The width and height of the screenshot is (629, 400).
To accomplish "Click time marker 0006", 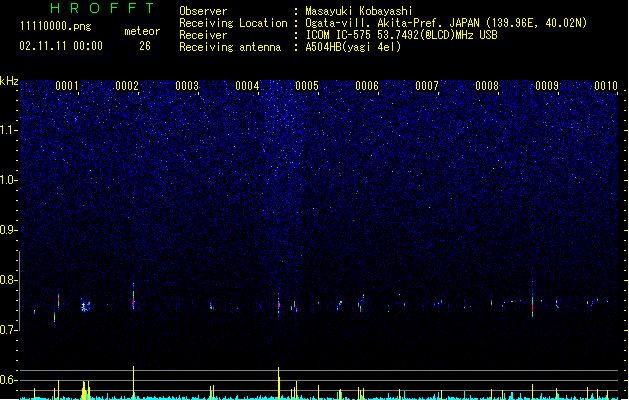I will (x=367, y=86).
